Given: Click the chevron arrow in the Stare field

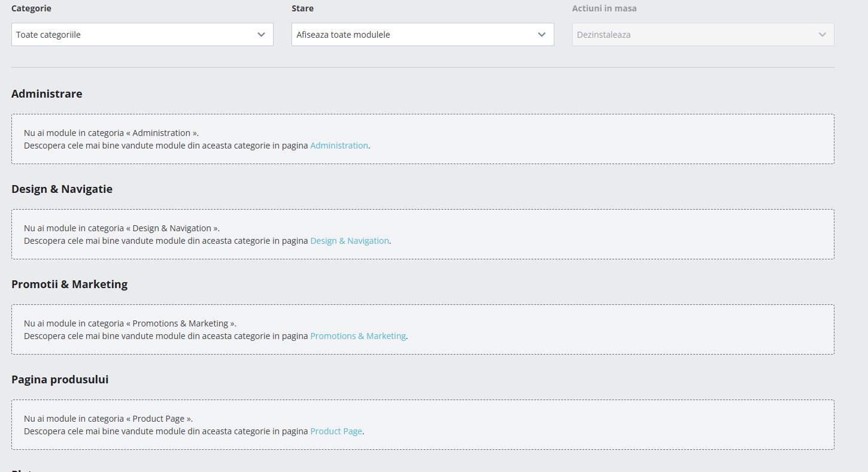Looking at the screenshot, I should click(542, 35).
